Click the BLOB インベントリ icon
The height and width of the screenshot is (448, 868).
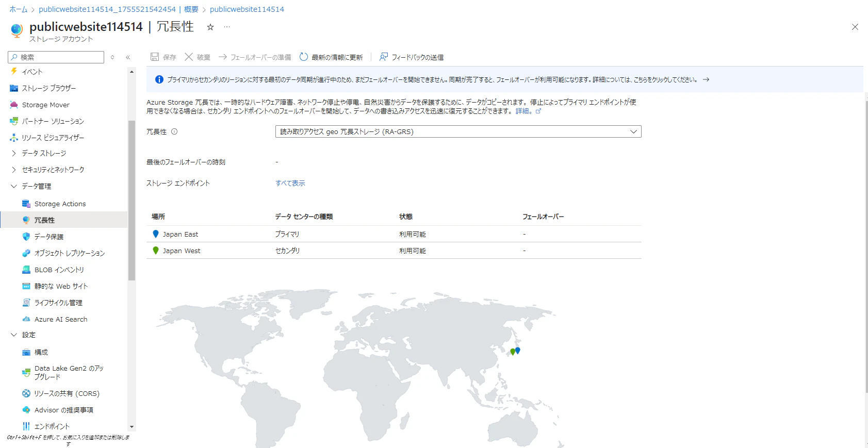(26, 270)
